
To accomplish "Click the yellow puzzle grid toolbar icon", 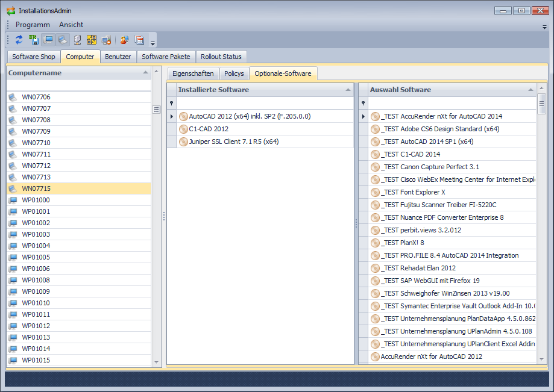I will [x=92, y=40].
